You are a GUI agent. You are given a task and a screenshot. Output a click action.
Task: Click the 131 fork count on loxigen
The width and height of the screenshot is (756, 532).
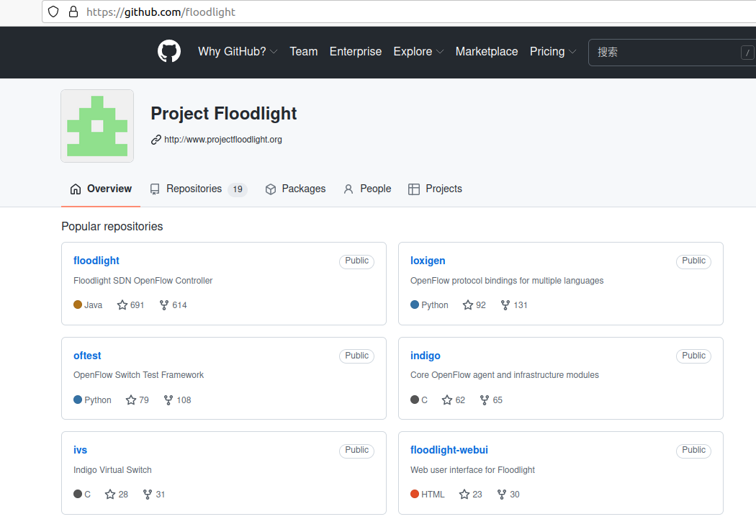pyautogui.click(x=521, y=305)
